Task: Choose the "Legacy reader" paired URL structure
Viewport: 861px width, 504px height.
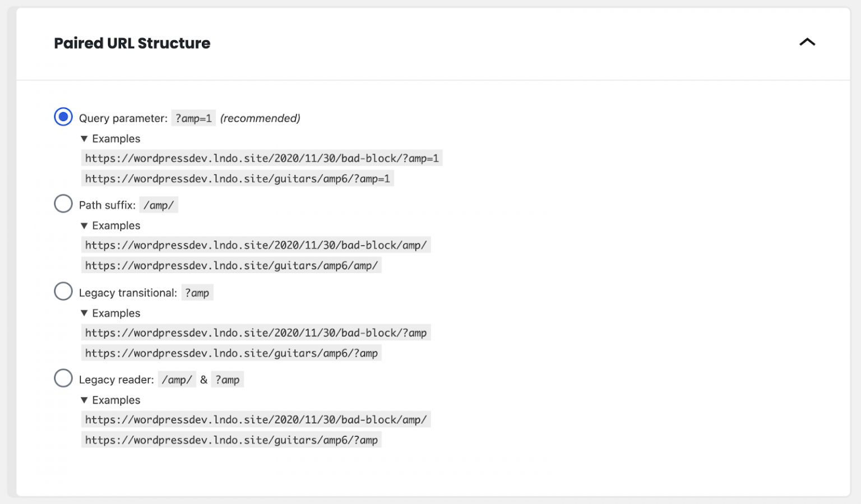Action: coord(63,378)
